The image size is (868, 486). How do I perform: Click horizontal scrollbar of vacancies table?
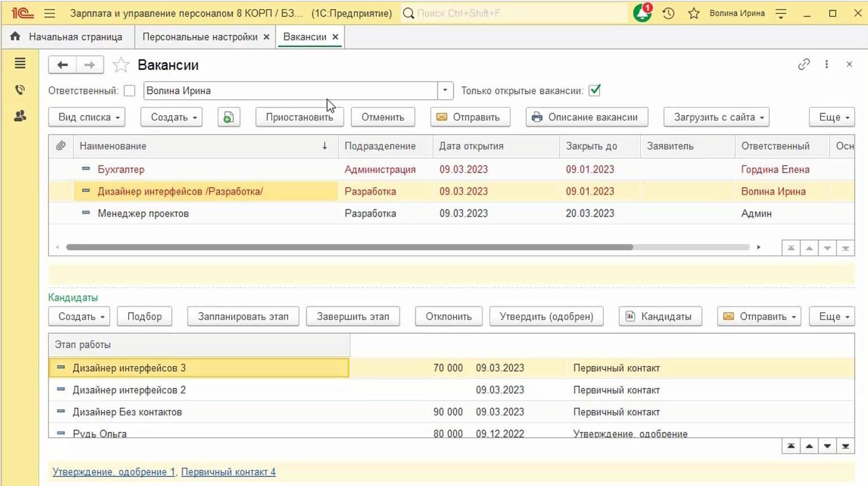[x=350, y=247]
